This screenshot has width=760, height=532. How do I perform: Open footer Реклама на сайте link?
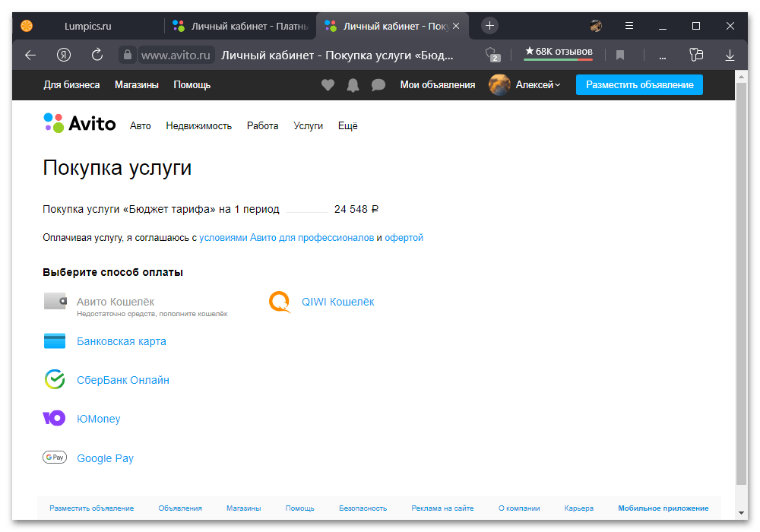click(x=442, y=508)
